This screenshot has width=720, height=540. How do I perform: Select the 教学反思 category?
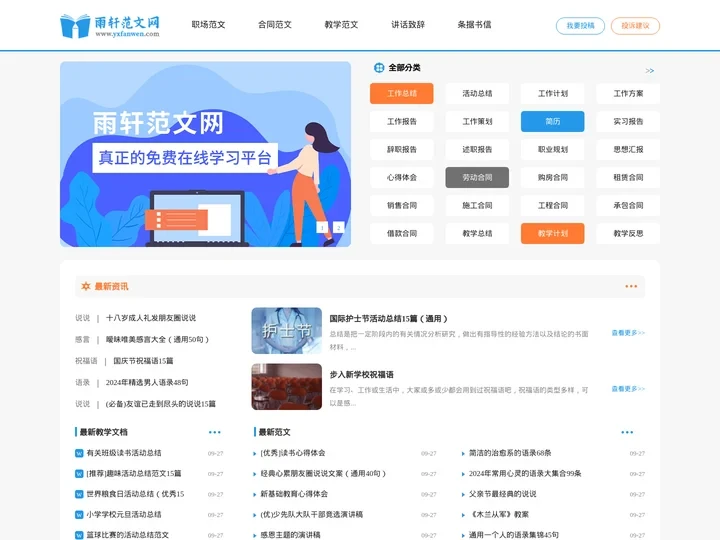(628, 234)
